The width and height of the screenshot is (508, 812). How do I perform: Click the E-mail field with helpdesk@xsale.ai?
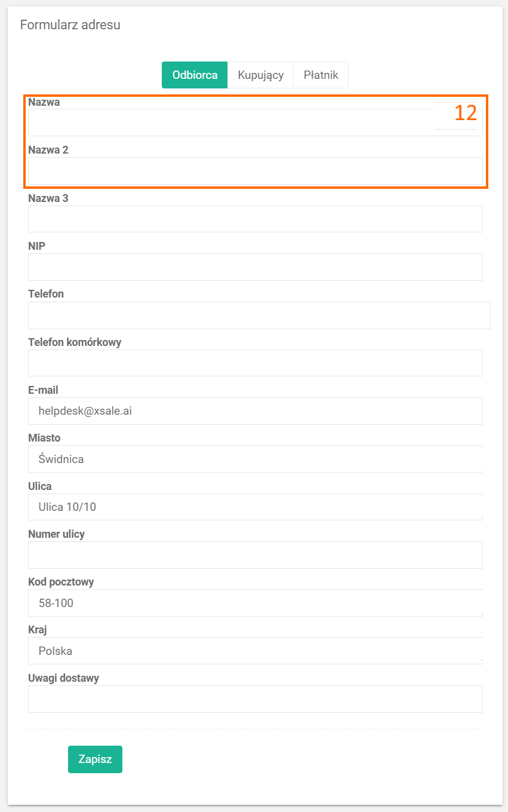(x=255, y=411)
